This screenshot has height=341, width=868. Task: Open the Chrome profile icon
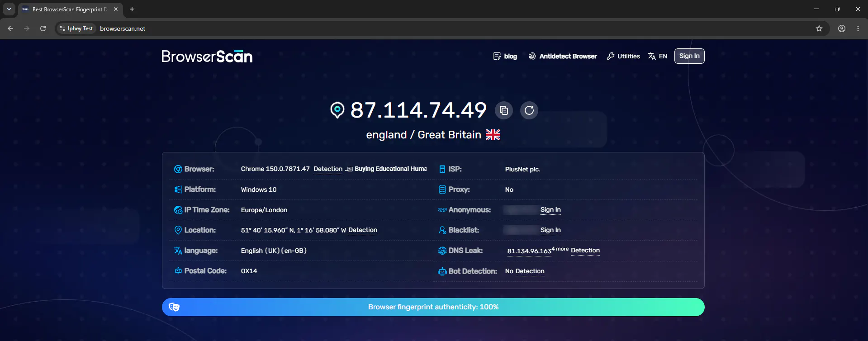pyautogui.click(x=842, y=28)
